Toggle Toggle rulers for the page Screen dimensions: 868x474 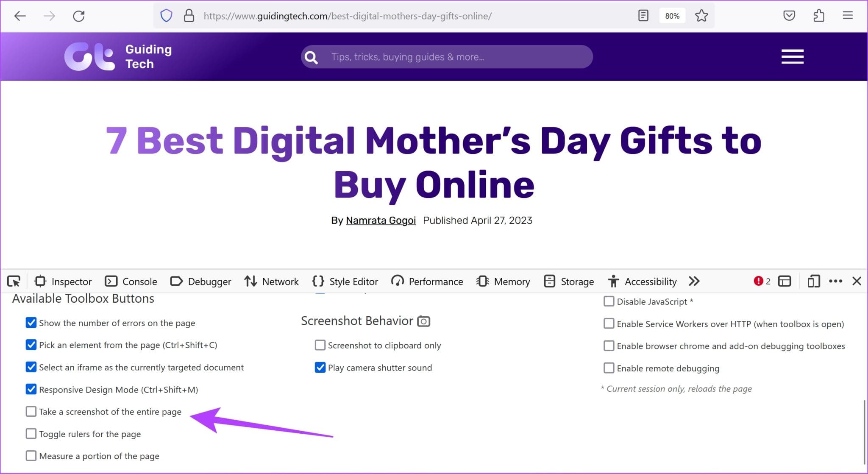(x=31, y=433)
